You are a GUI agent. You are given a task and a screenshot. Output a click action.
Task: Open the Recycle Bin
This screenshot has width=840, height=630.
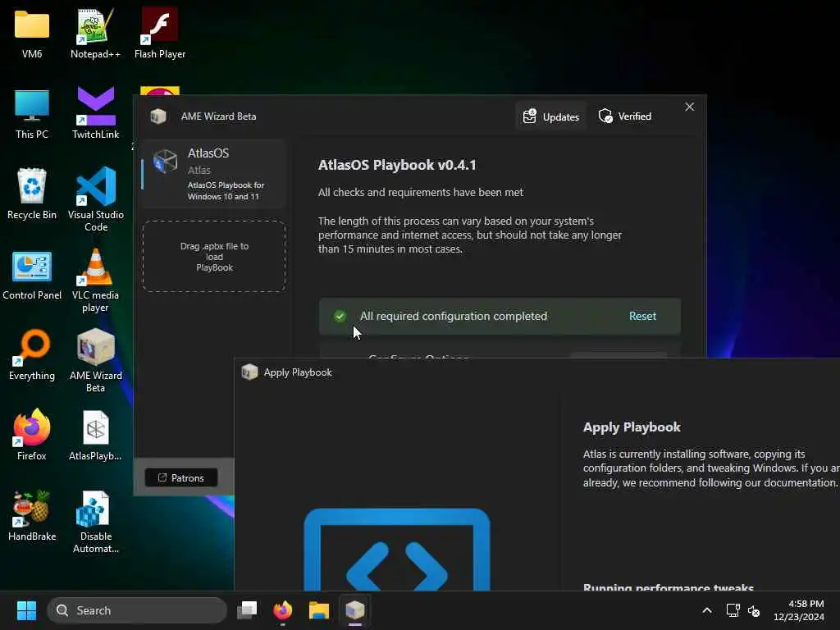click(x=32, y=194)
